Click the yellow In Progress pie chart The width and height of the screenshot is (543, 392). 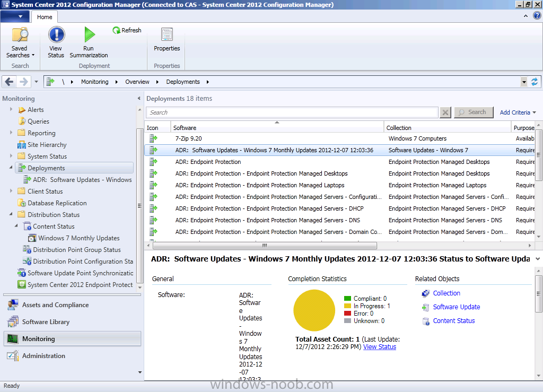tap(314, 310)
